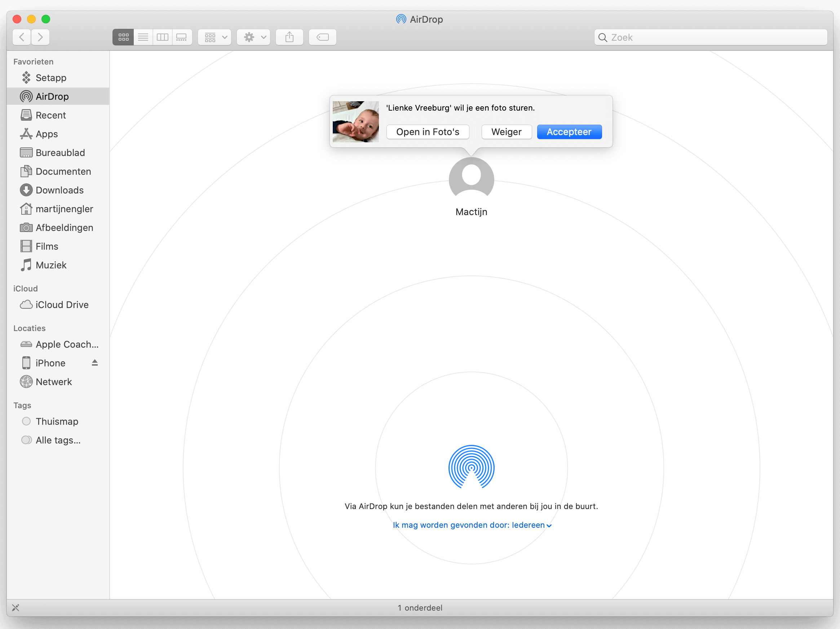This screenshot has height=629, width=840.
Task: Open Recent in the sidebar
Action: (58, 115)
